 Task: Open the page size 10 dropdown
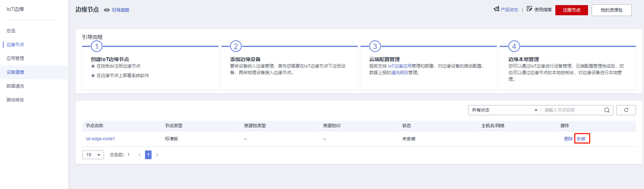pos(93,155)
